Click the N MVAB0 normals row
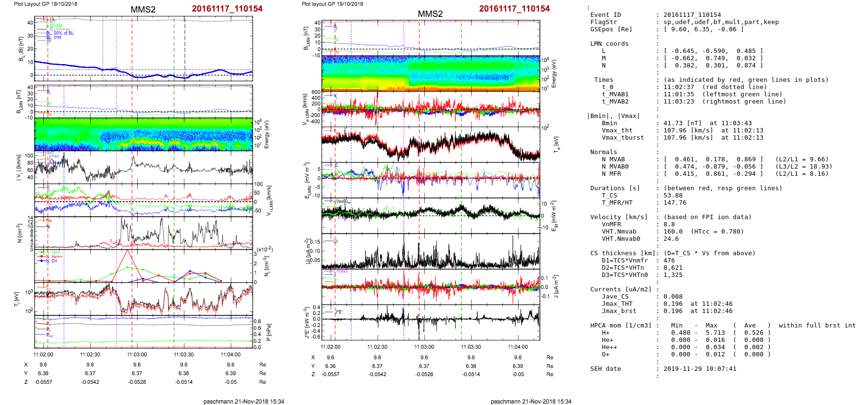868x405 pixels. tap(615, 167)
